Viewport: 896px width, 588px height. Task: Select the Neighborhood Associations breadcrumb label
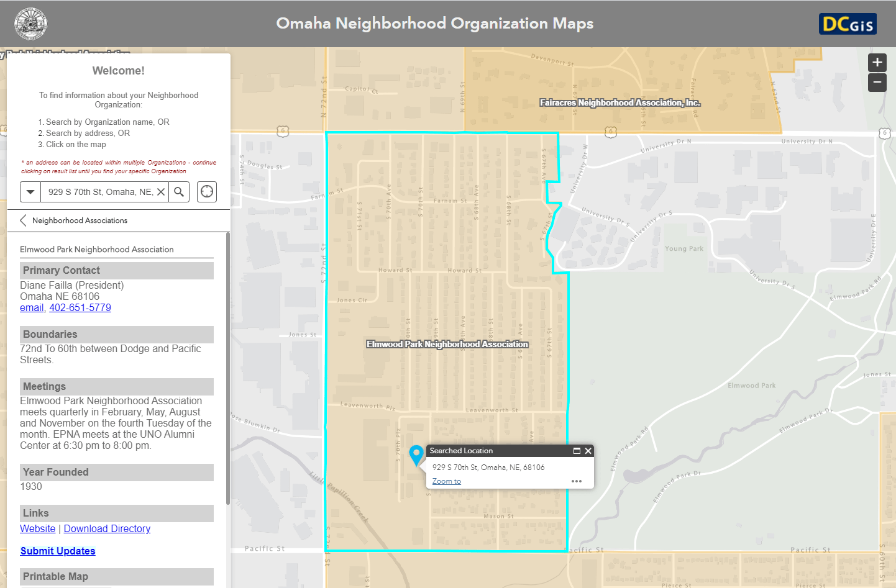81,220
